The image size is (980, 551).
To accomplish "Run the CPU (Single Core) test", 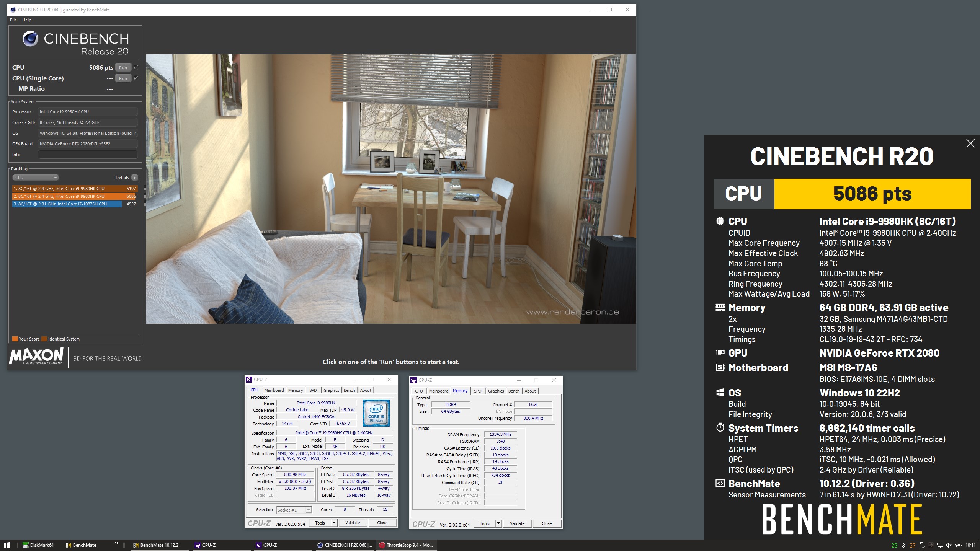I will [123, 78].
